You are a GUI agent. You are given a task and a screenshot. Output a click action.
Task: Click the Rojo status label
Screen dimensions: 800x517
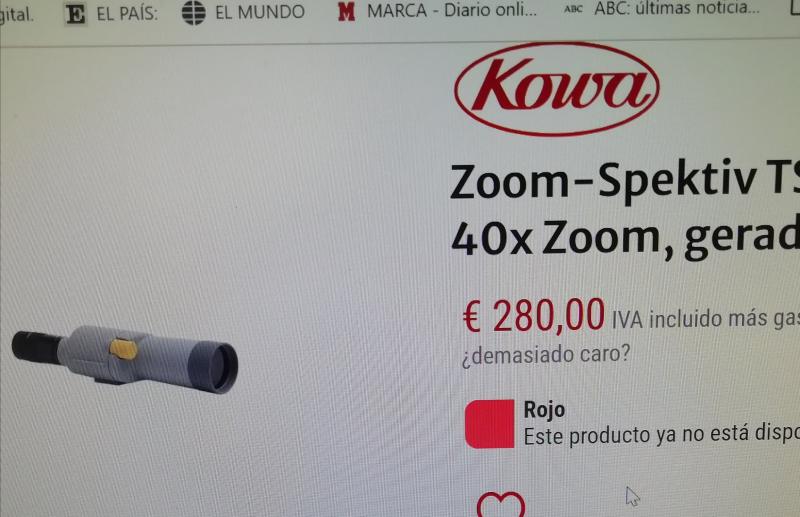pos(544,410)
